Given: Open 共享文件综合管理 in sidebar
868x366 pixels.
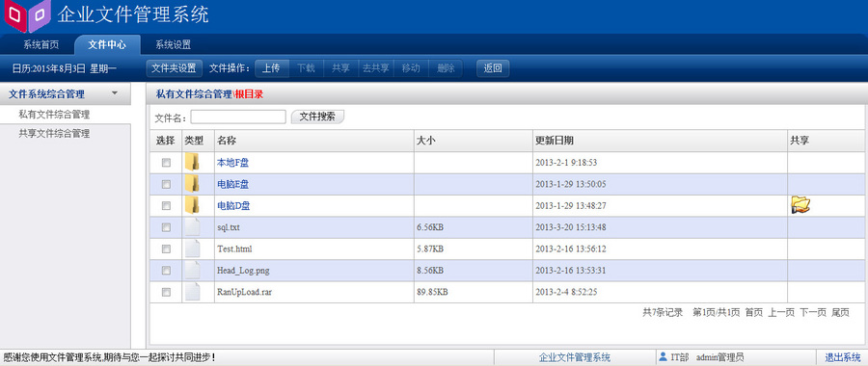Looking at the screenshot, I should tap(54, 133).
